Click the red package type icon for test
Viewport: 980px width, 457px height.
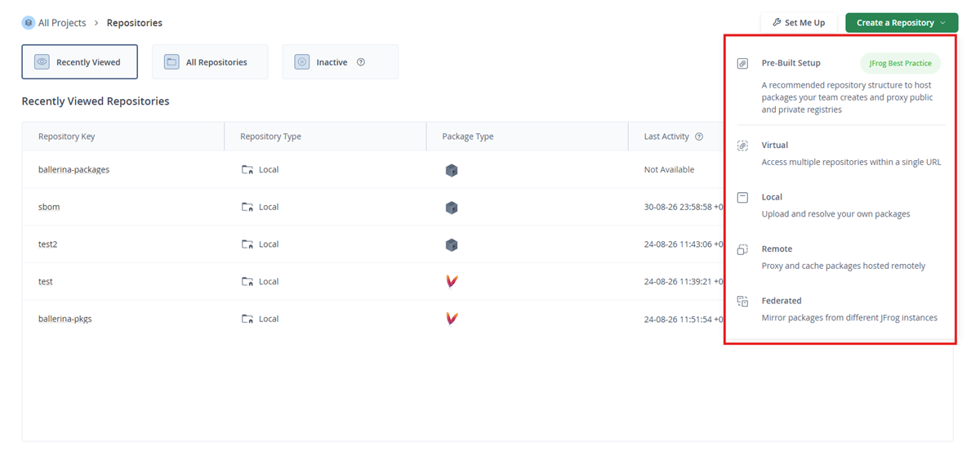(x=452, y=281)
